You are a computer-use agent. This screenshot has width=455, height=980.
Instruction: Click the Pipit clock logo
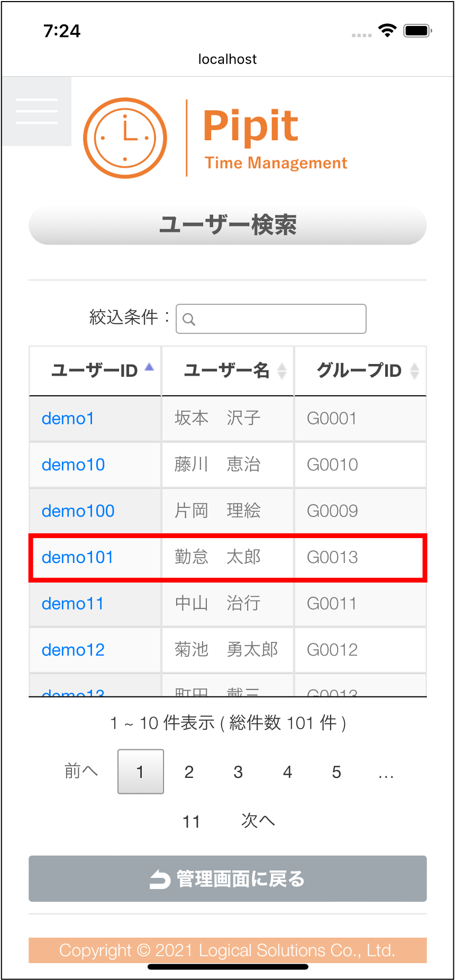[x=125, y=138]
